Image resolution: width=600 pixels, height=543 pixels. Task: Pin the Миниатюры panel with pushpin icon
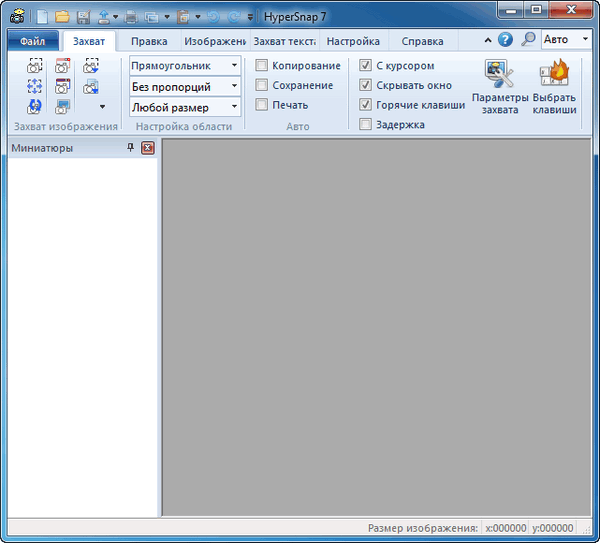click(130, 148)
